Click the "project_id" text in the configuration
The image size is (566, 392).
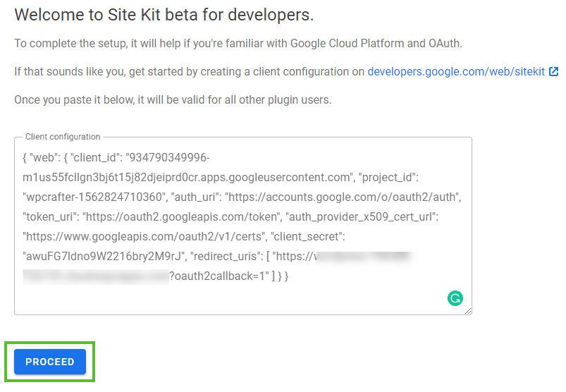(386, 177)
